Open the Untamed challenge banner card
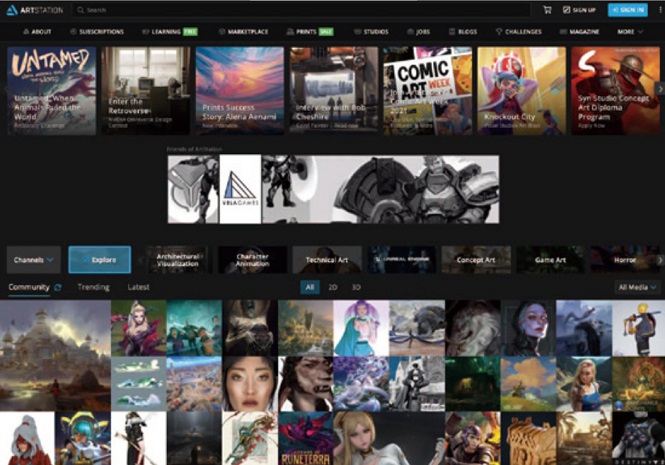The width and height of the screenshot is (665, 465). click(x=51, y=90)
